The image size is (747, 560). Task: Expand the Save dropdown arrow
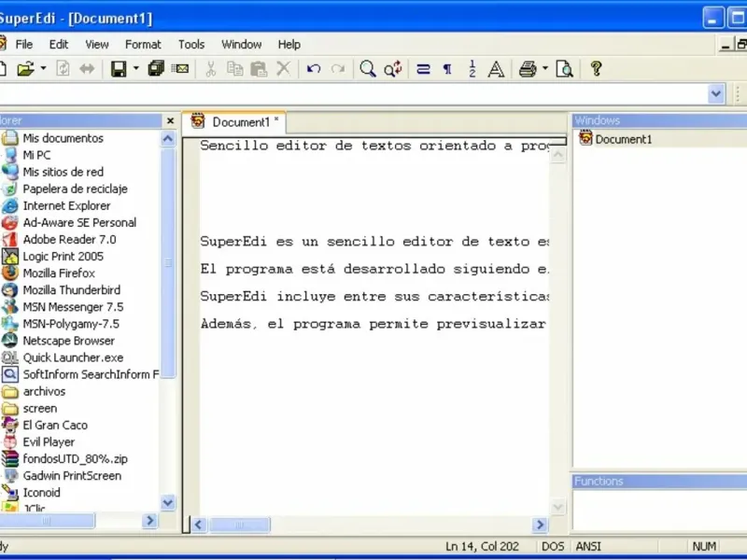(x=135, y=68)
